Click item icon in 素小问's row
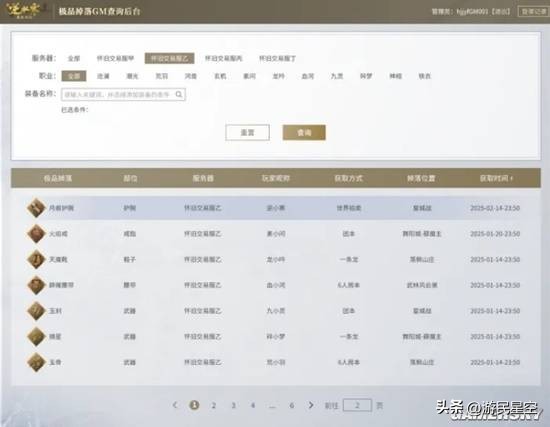The width and height of the screenshot is (550, 427). [36, 234]
